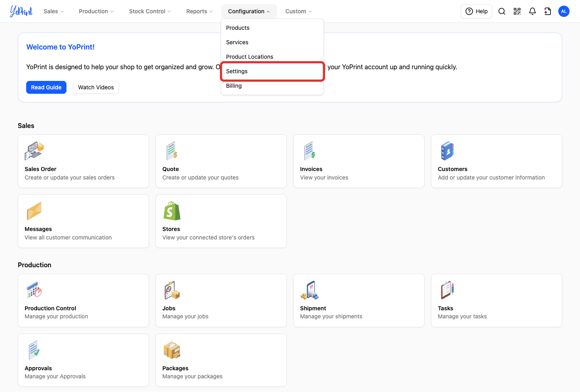The height and width of the screenshot is (392, 580).
Task: Click "Manage your shipments" text
Action: pyautogui.click(x=331, y=316)
